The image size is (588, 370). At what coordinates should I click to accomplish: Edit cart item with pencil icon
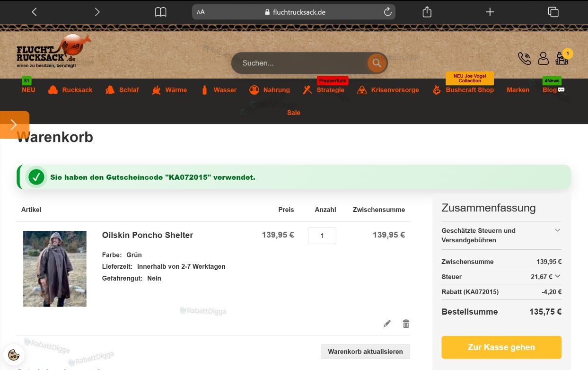tap(387, 324)
